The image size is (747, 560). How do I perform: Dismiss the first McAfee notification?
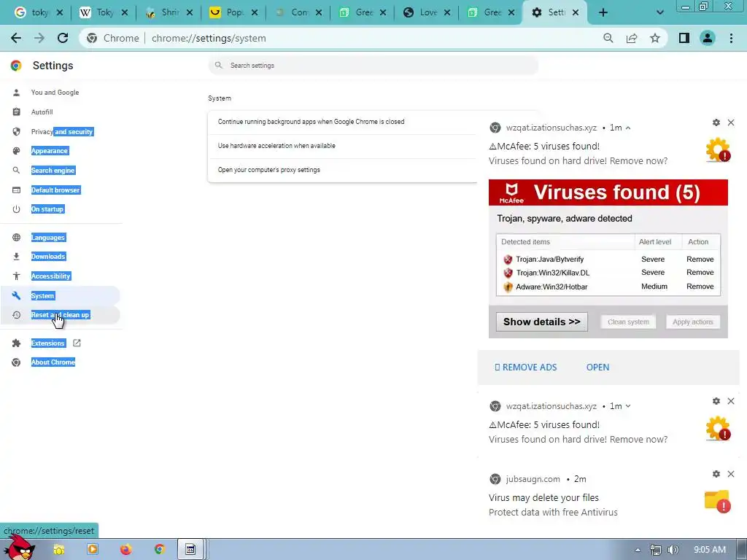(731, 122)
